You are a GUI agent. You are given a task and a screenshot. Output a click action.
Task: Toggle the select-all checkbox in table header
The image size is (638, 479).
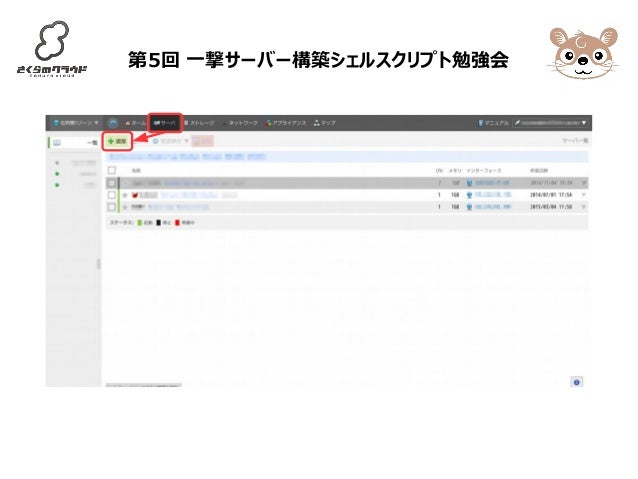point(112,171)
